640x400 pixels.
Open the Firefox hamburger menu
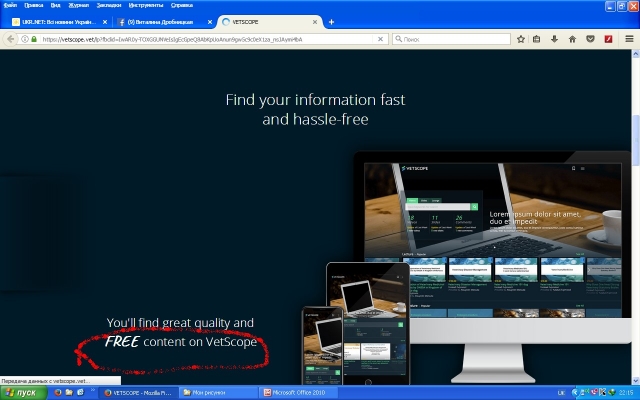tap(629, 39)
